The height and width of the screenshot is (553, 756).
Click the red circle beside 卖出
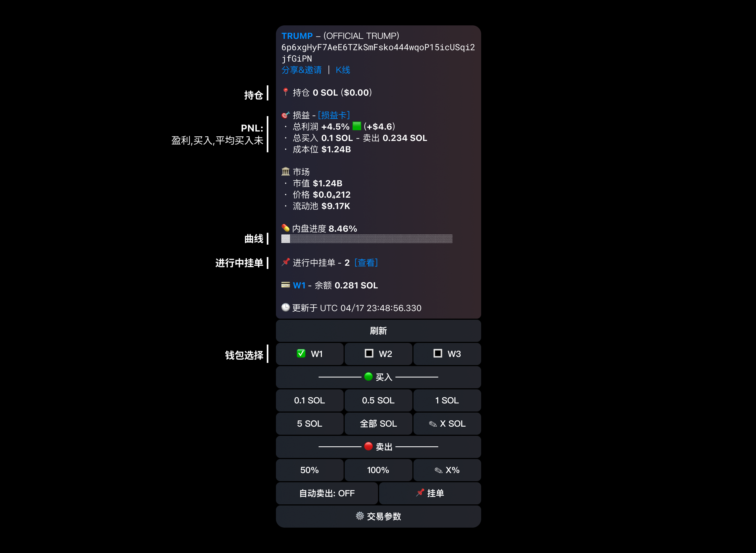[x=368, y=446]
